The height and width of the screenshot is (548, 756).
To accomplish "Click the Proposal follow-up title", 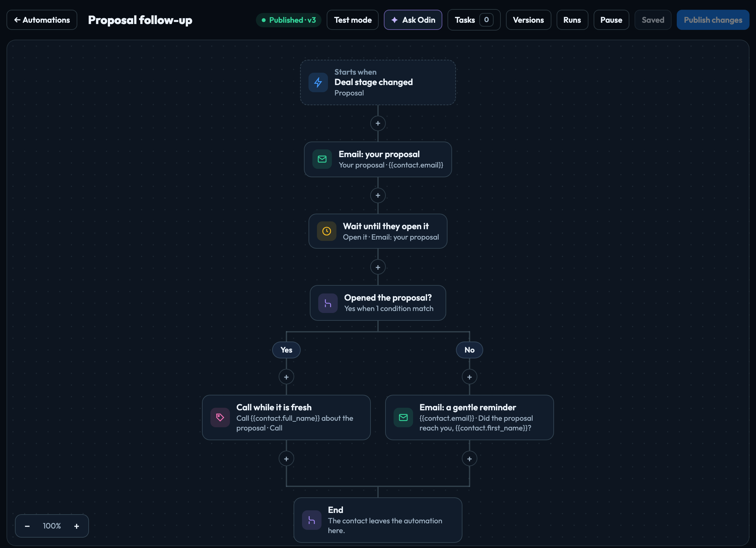I will click(140, 20).
